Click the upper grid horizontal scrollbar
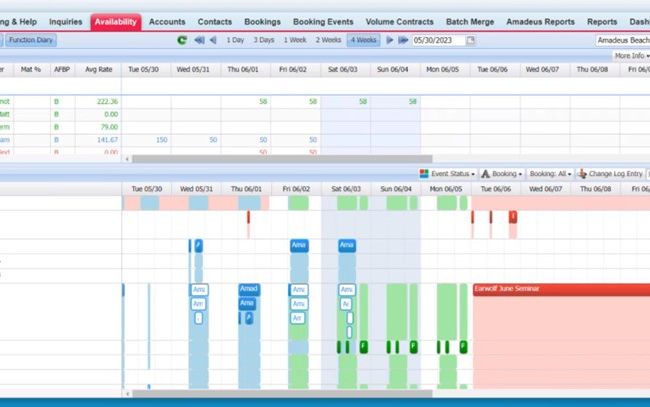Viewport: 650px width, 407px height. coord(282,159)
